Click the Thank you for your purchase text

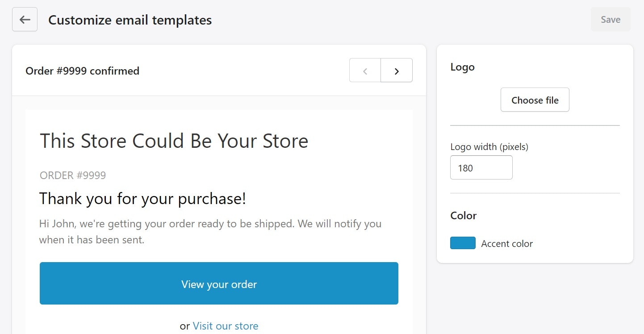142,198
